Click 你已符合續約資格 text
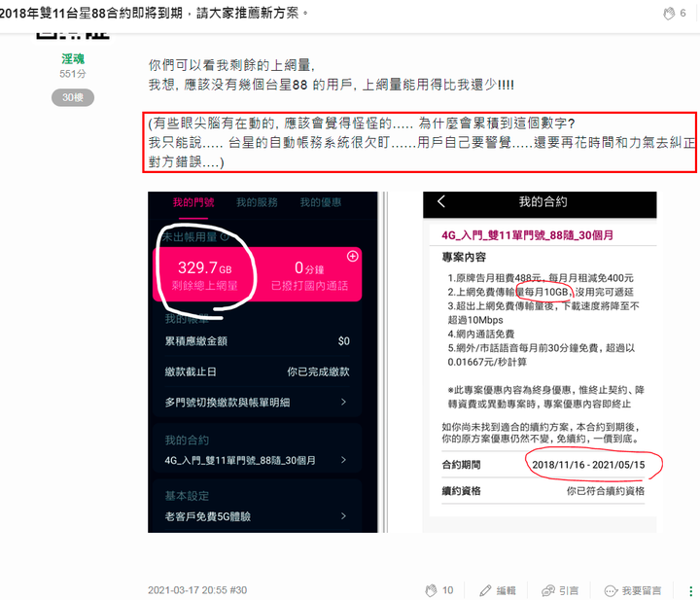Viewport: 700px width, 600px height. click(606, 491)
